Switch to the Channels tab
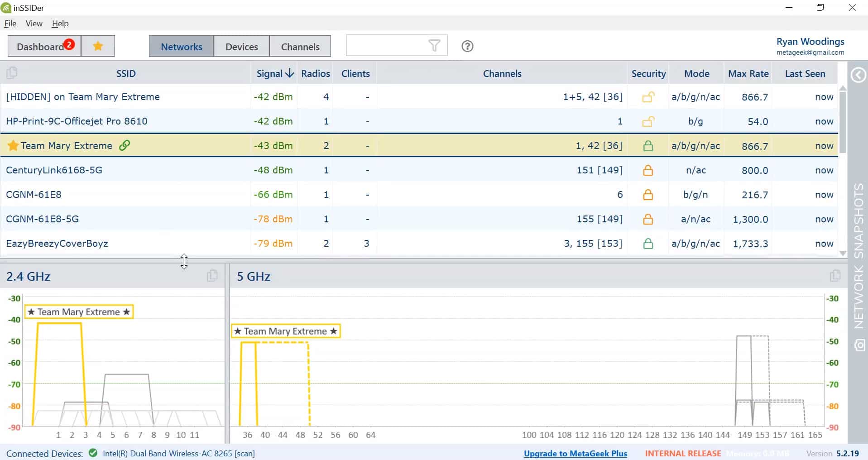 tap(300, 47)
